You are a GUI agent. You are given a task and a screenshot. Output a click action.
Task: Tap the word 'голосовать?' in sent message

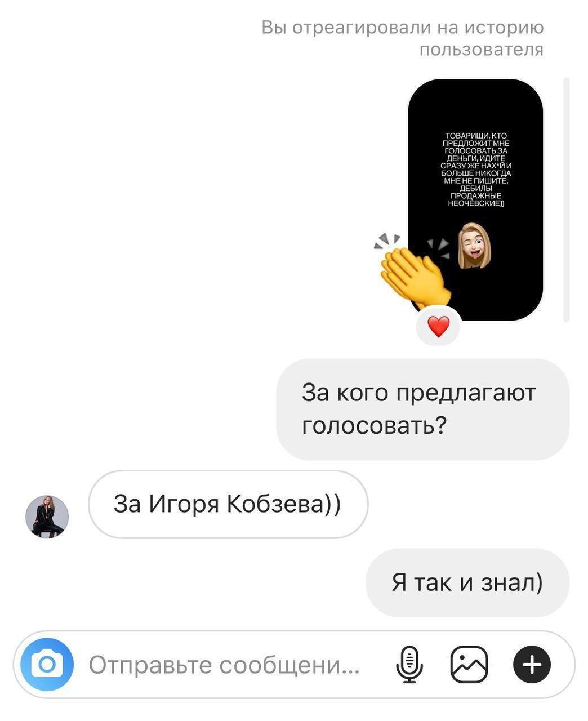(x=374, y=425)
